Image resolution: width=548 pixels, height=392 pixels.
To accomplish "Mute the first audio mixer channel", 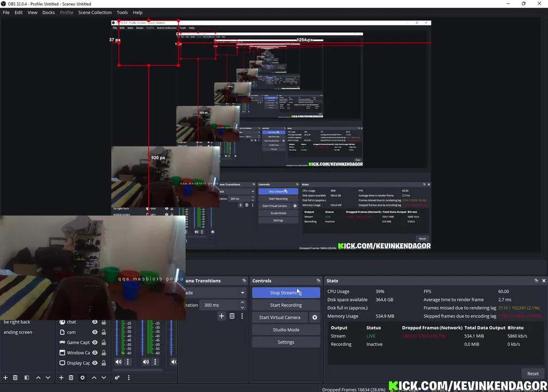I will [x=118, y=362].
